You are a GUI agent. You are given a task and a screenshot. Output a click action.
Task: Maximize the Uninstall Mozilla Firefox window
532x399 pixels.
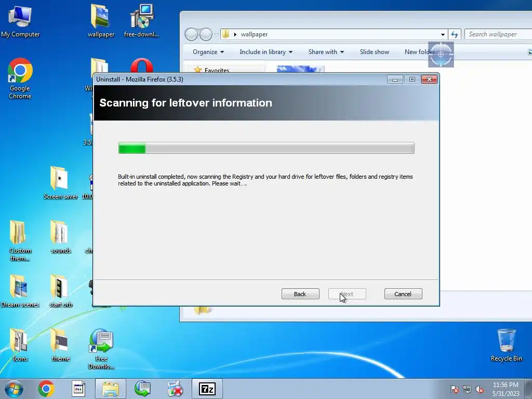click(412, 79)
